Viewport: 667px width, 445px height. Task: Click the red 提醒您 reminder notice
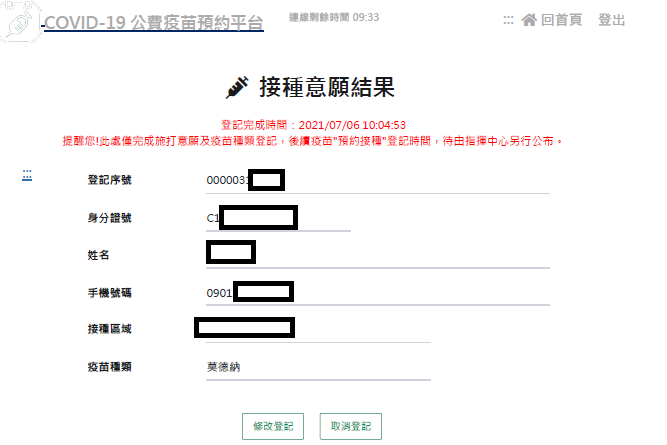(x=312, y=141)
